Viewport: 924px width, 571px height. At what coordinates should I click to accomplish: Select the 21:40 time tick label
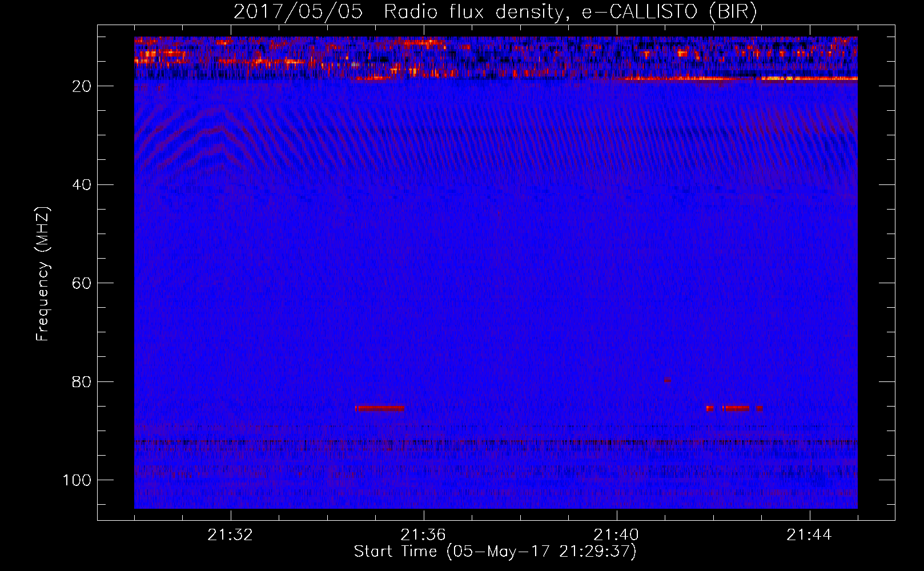click(616, 535)
